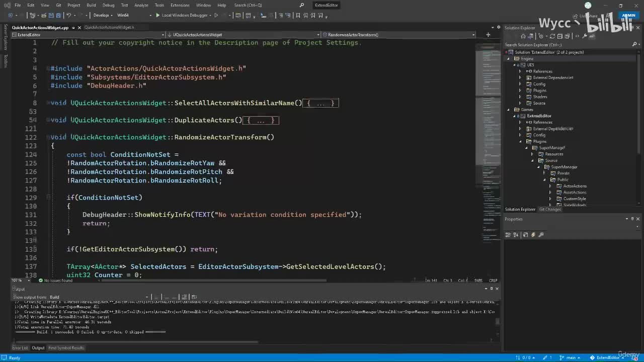Click in Search Solution Explorer field
Viewport: 644px width, 362px height.
coord(568,45)
